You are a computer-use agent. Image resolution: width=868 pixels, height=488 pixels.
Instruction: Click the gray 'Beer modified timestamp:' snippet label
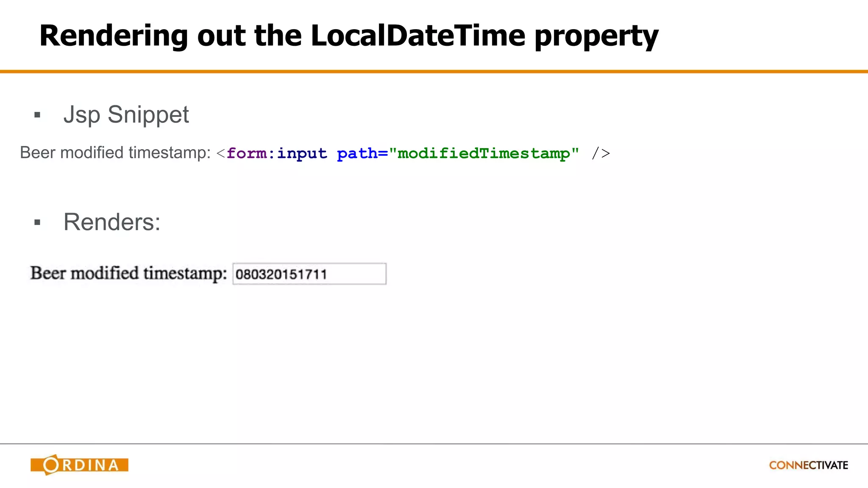coord(115,152)
